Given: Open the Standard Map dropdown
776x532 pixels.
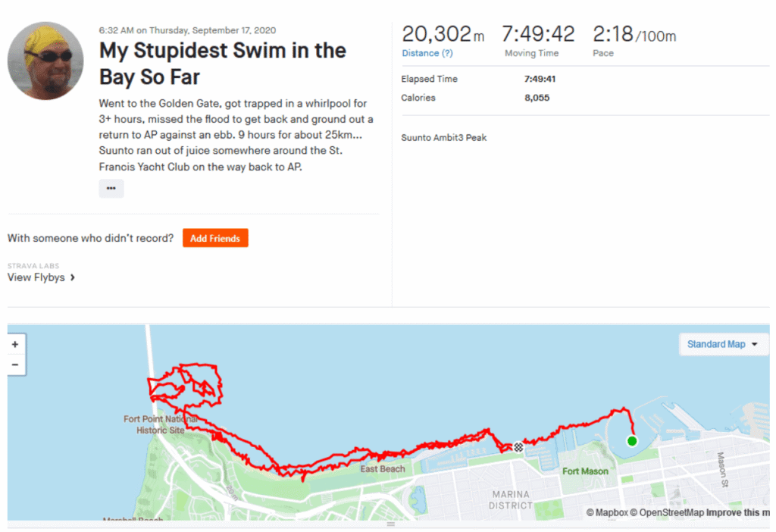Looking at the screenshot, I should click(x=724, y=344).
